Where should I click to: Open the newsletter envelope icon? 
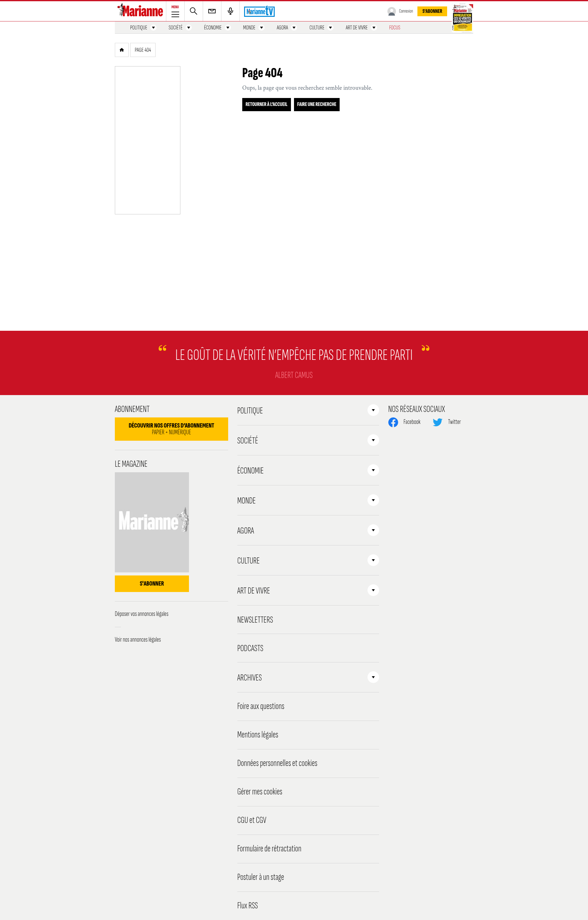click(x=212, y=11)
